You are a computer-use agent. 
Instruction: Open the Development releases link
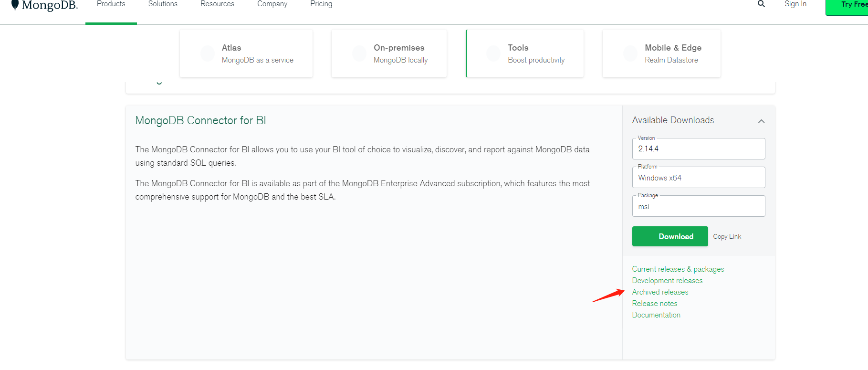pyautogui.click(x=667, y=281)
